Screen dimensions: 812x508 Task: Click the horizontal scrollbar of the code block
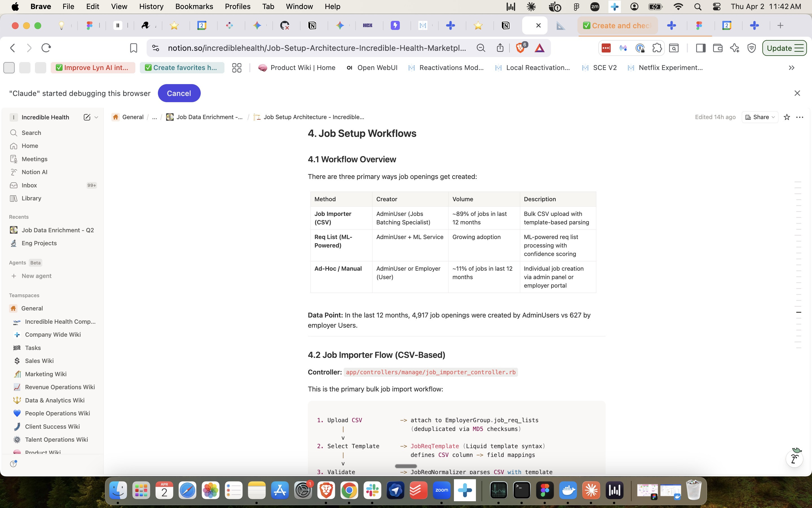tap(406, 466)
